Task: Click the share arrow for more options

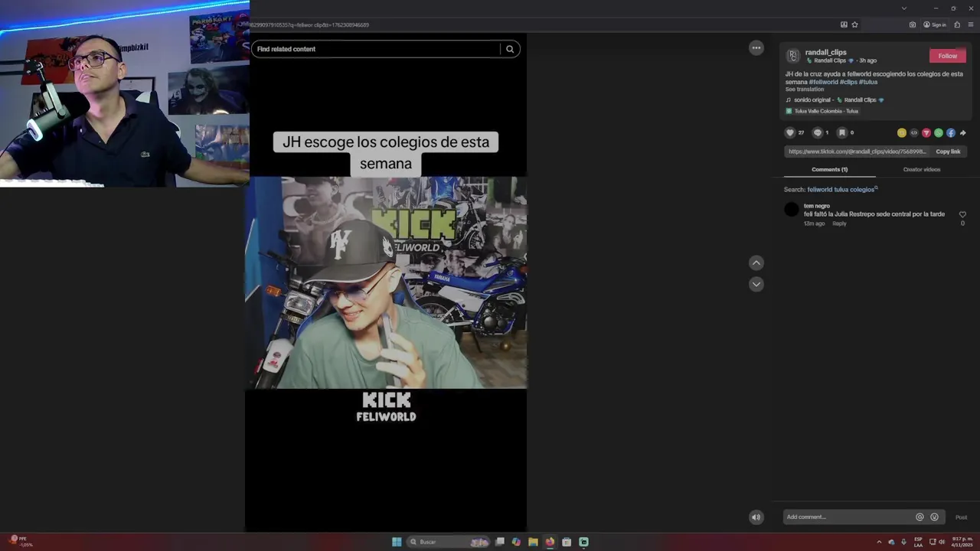Action: point(962,132)
